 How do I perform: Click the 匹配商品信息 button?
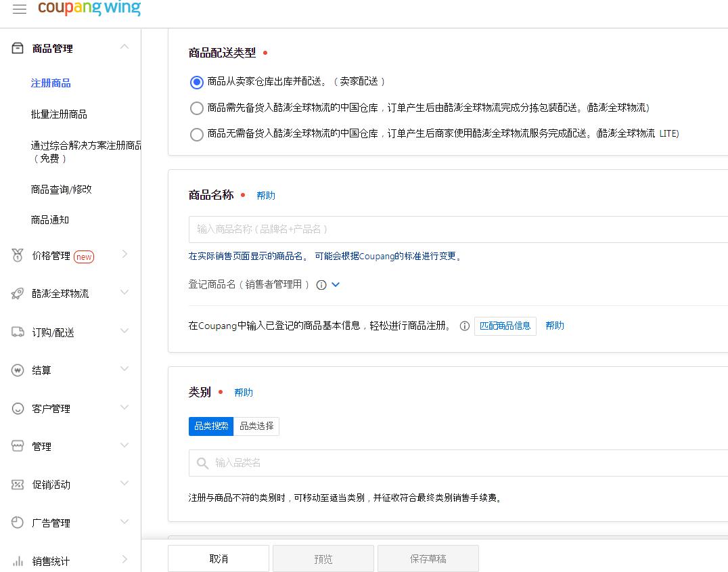[505, 326]
